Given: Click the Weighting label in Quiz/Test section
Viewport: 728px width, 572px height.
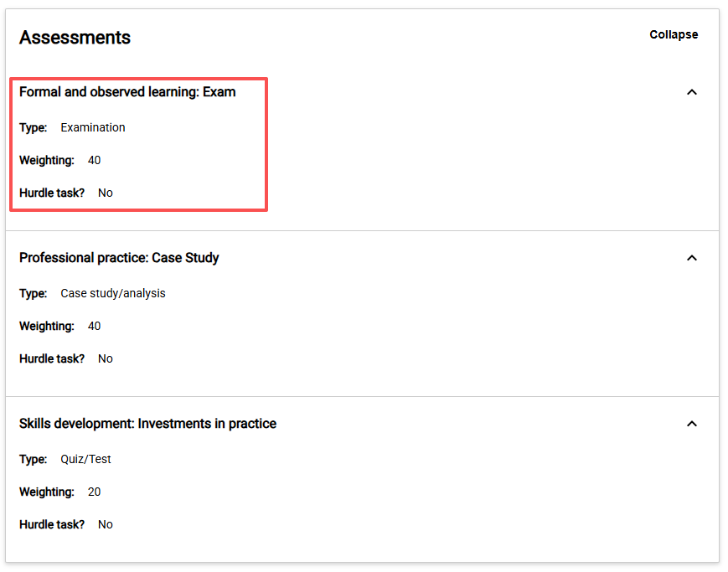Looking at the screenshot, I should click(x=47, y=492).
